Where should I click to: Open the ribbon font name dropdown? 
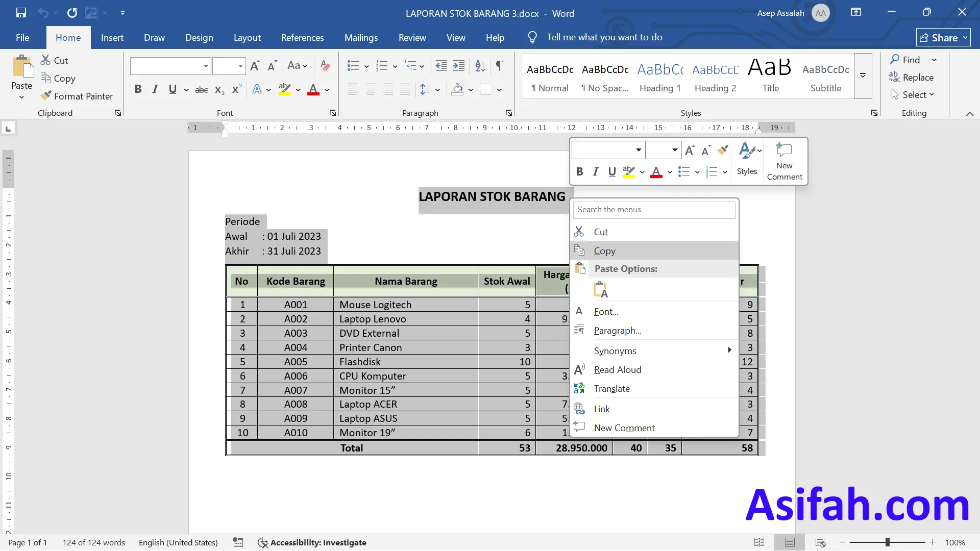tap(206, 66)
